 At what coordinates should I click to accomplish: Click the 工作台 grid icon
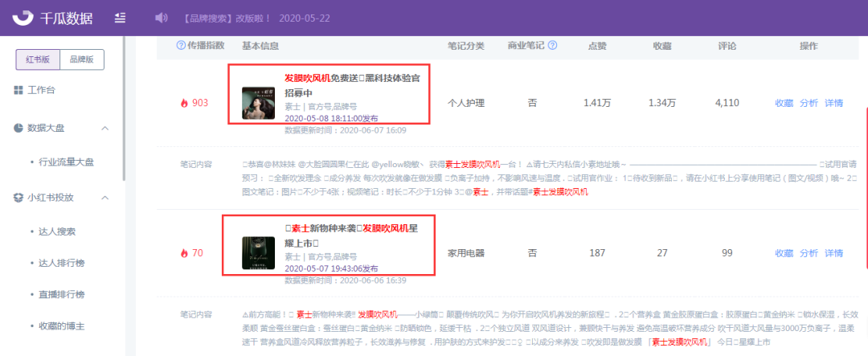(18, 90)
